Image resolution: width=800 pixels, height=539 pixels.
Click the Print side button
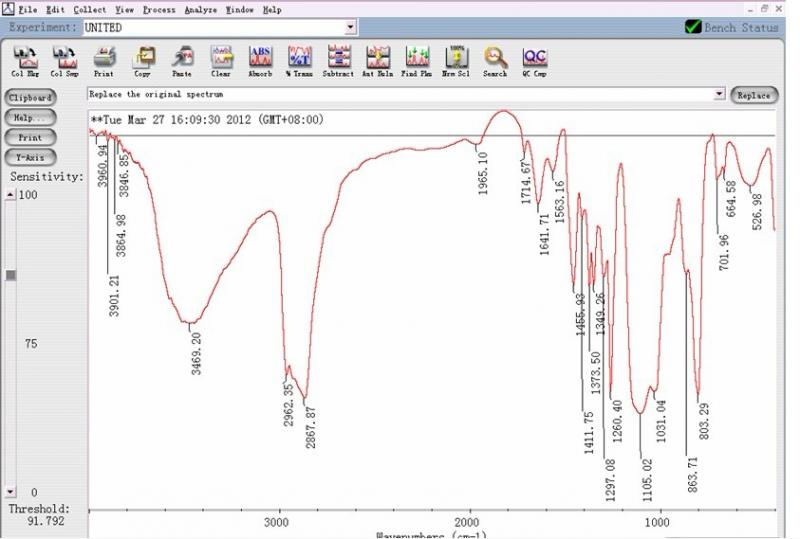(30, 137)
